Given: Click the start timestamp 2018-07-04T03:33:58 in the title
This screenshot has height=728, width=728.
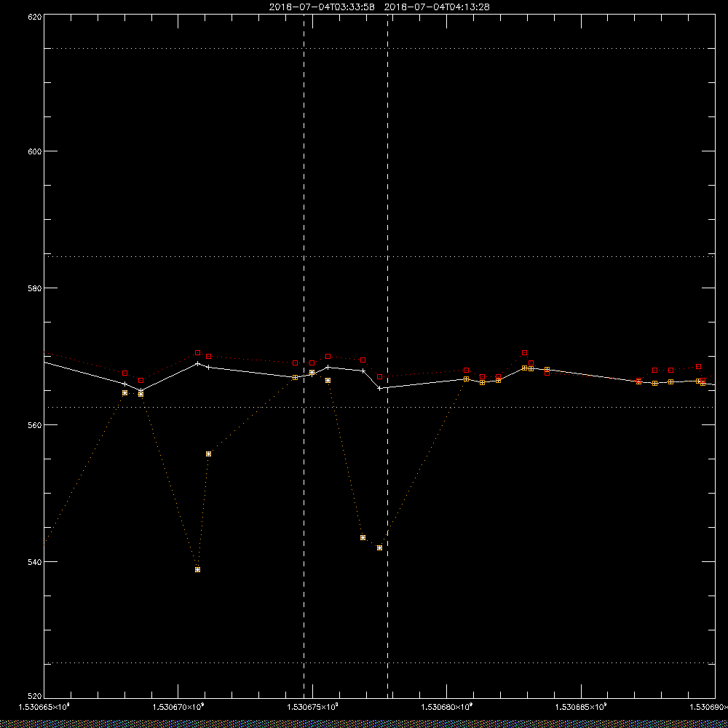Looking at the screenshot, I should tap(322, 7).
